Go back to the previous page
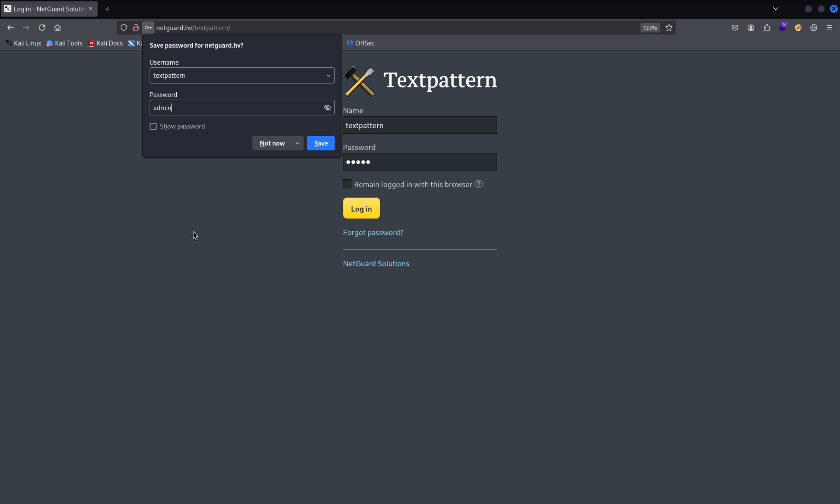840x504 pixels. 11,27
